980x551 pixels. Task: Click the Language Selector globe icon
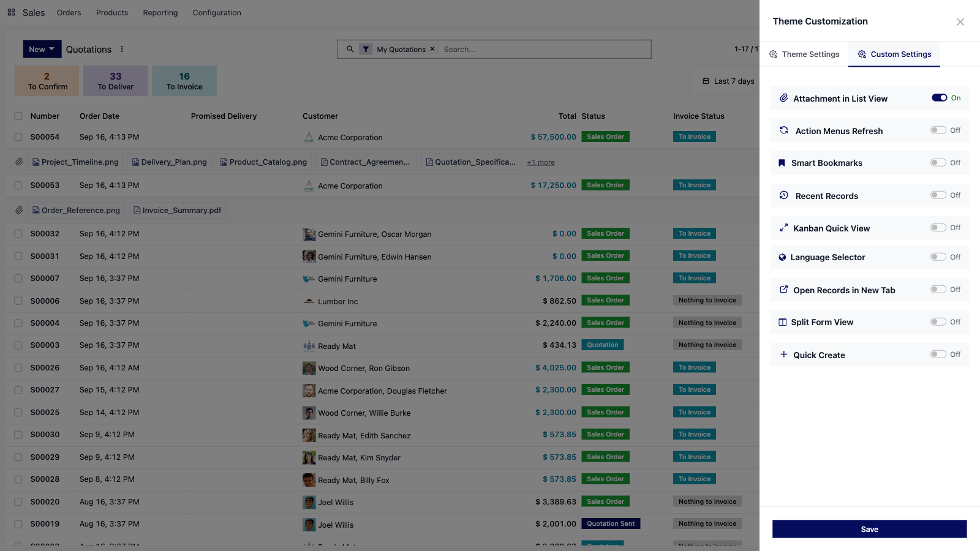782,257
